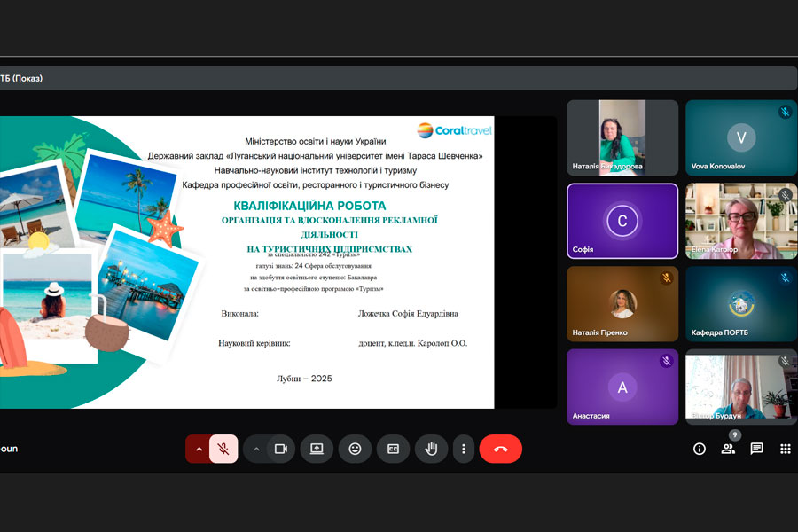
Task: Click the slide heading 'КВАЛІФІКАЦІЙНА РОБОТА'
Action: point(309,206)
